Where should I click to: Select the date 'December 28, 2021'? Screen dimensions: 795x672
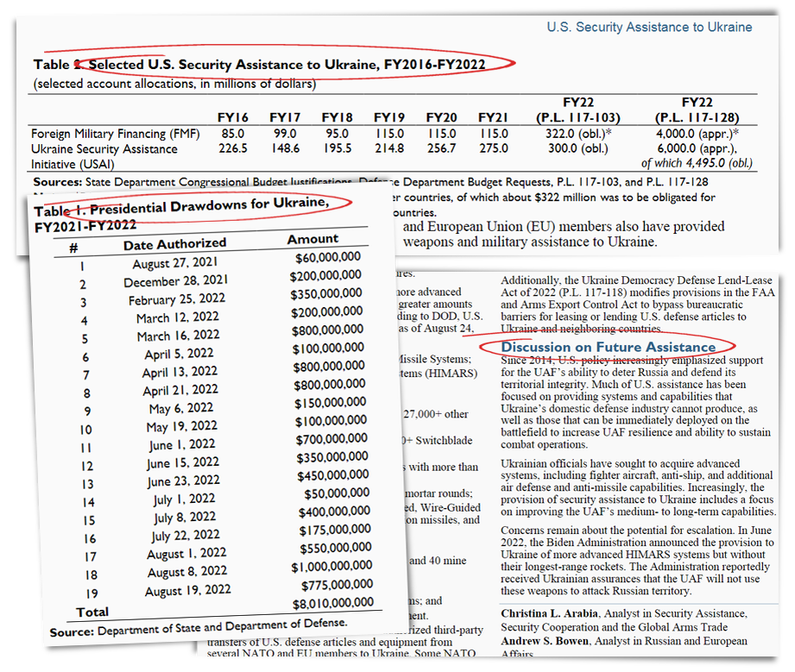(x=176, y=281)
